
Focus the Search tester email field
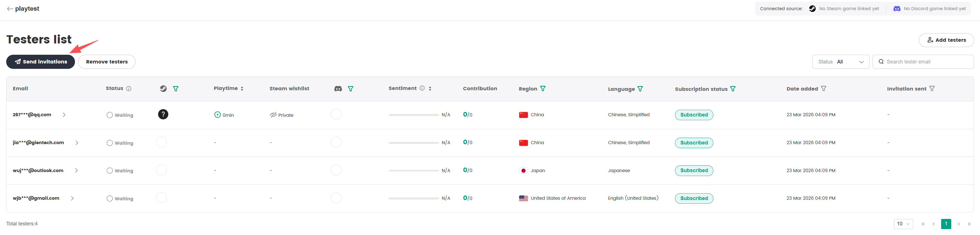pos(923,62)
